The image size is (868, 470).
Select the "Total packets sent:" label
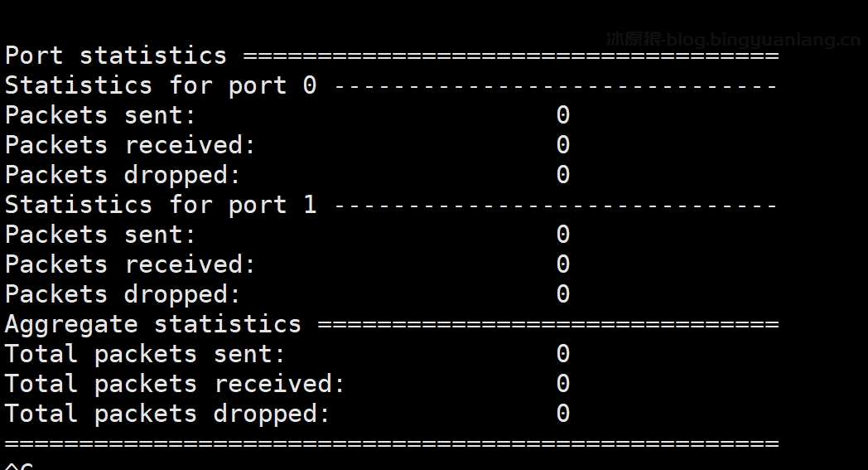pyautogui.click(x=145, y=354)
